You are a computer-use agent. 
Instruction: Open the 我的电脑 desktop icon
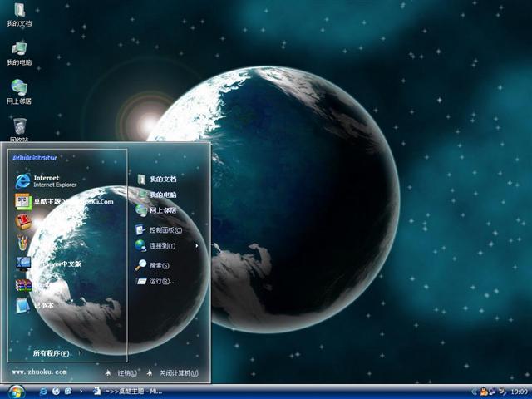(x=18, y=50)
